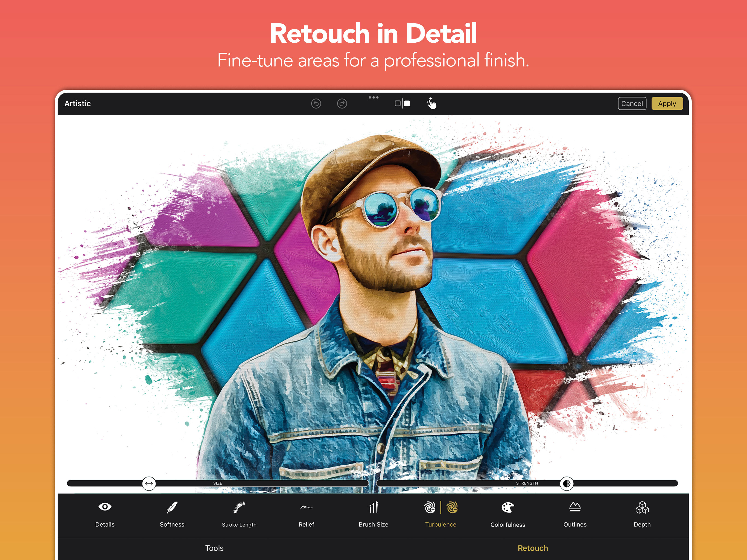Select the Details eye icon
This screenshot has height=560, width=747.
pyautogui.click(x=105, y=507)
